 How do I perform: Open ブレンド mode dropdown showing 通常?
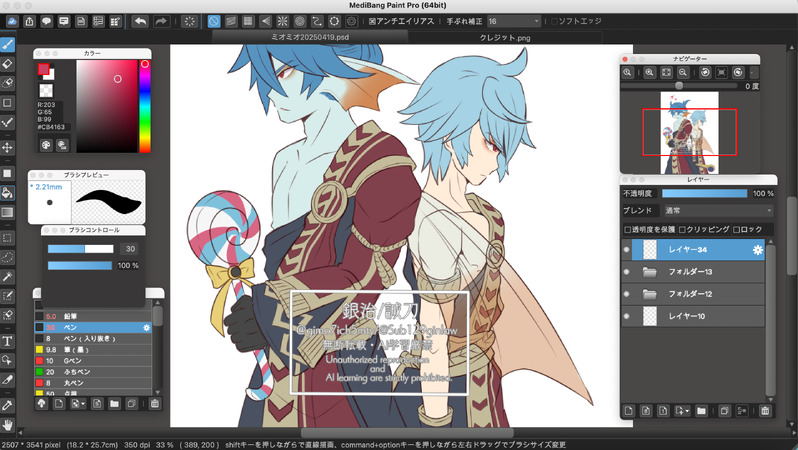[719, 211]
